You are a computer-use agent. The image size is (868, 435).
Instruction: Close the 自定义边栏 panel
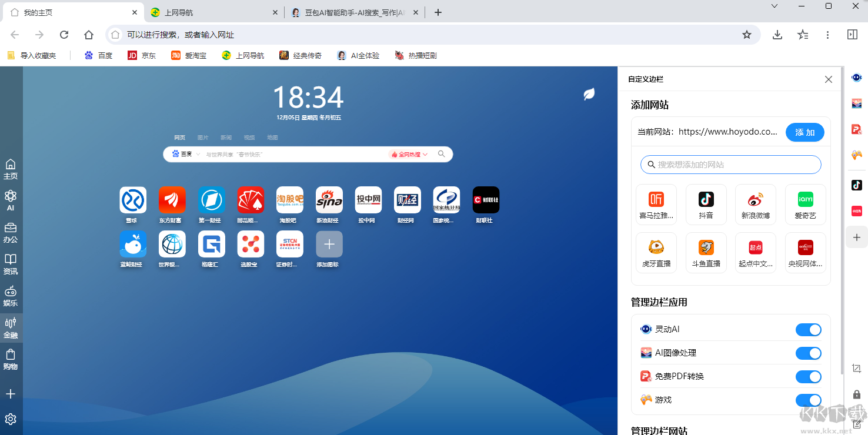pyautogui.click(x=829, y=79)
